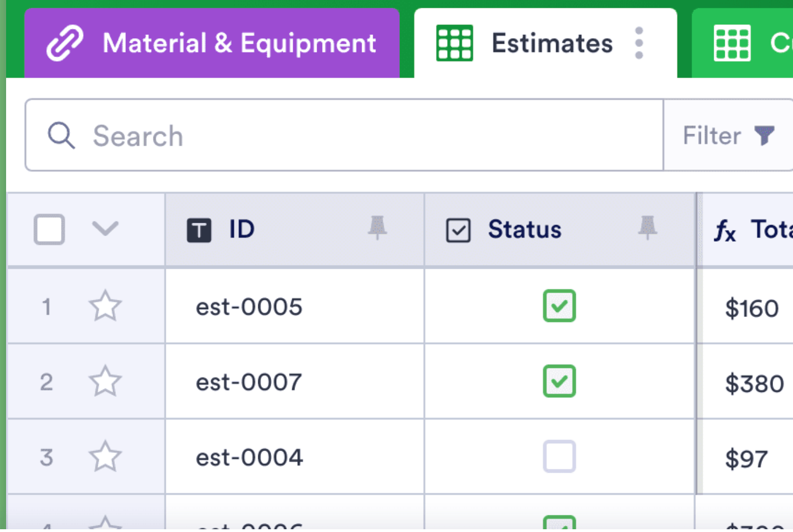Tick the select-all rows checkbox
The width and height of the screenshot is (793, 532).
coord(49,229)
